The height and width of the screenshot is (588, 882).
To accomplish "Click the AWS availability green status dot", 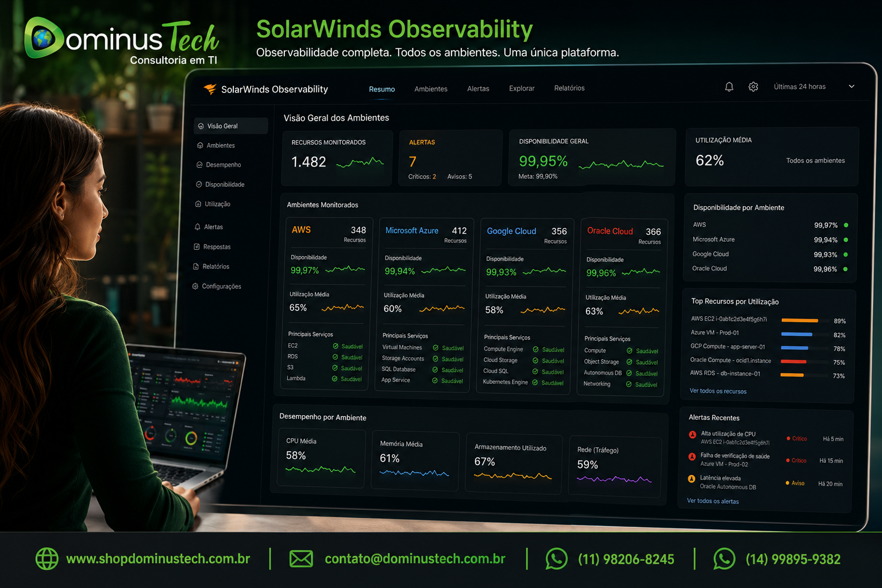I will [x=846, y=225].
